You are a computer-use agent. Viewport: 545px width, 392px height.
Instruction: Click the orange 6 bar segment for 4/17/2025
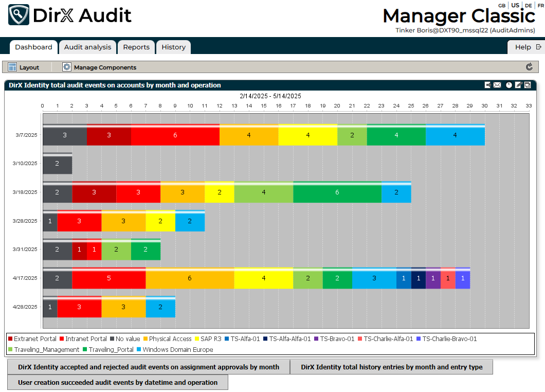tap(190, 278)
